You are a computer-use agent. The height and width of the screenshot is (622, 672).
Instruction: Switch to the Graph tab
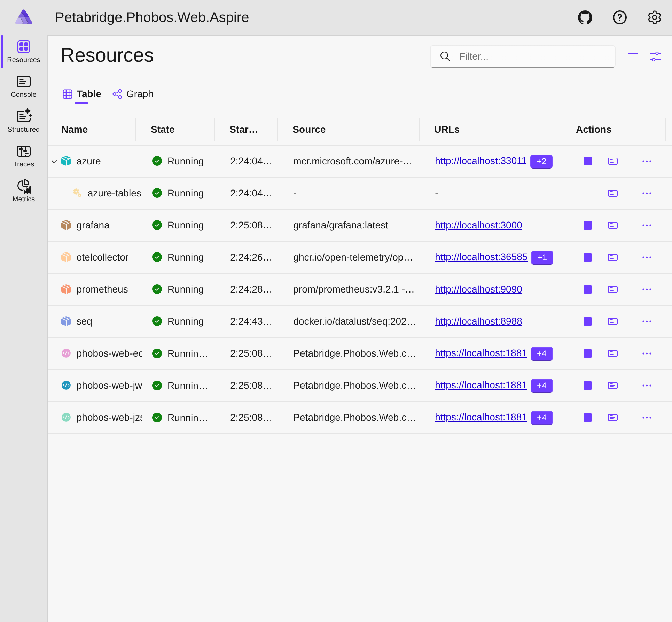click(133, 94)
